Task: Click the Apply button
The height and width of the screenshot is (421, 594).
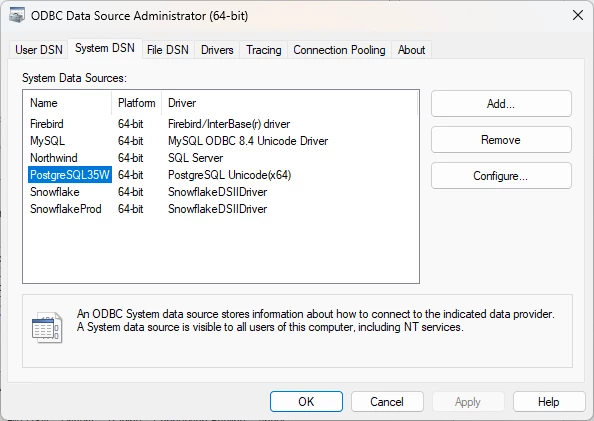Action: [x=468, y=402]
